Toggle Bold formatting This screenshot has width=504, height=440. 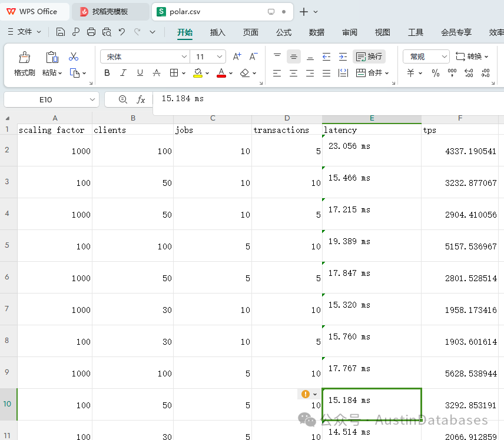(x=107, y=73)
